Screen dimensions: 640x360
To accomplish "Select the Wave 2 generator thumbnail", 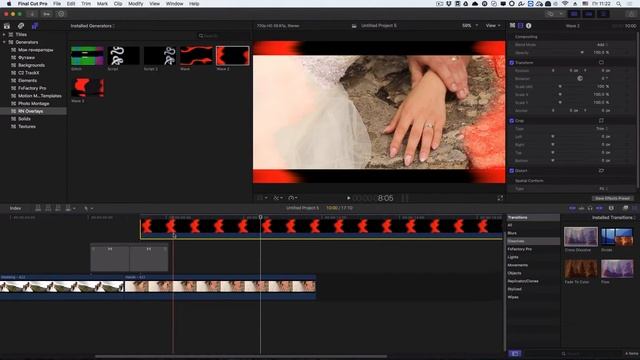I will (232, 56).
